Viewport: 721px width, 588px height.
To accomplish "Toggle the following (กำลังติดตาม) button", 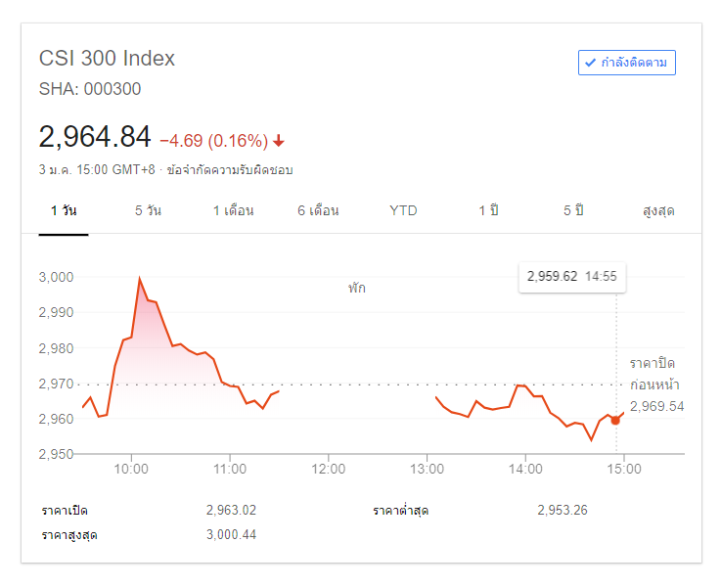I will (626, 63).
